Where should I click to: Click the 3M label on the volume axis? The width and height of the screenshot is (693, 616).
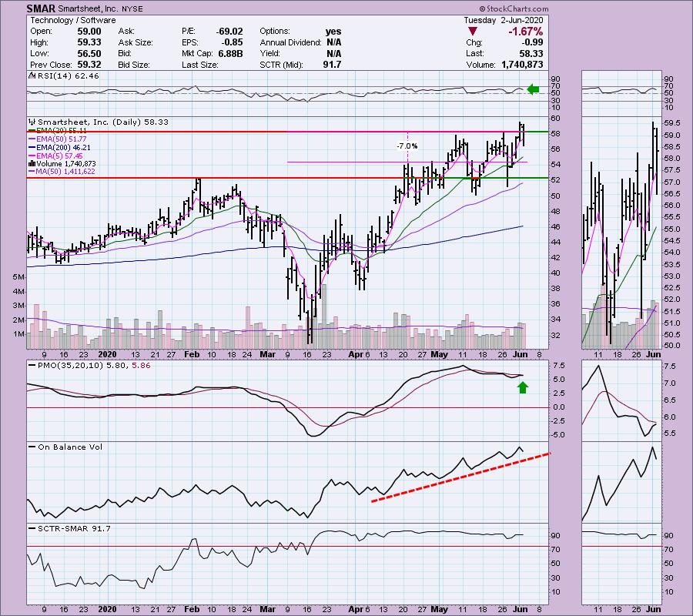(18, 306)
